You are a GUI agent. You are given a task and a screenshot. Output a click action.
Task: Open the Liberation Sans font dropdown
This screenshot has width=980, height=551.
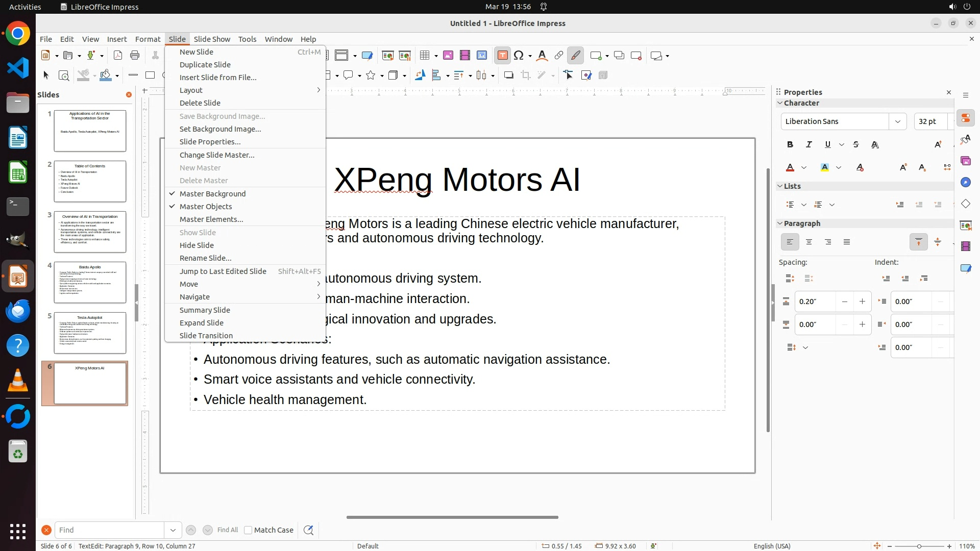[897, 121]
